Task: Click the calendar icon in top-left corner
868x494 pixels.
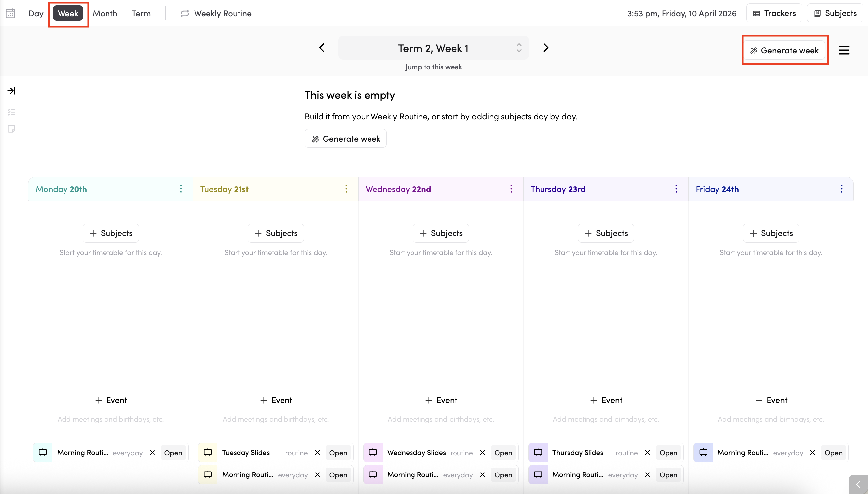Action: [10, 13]
